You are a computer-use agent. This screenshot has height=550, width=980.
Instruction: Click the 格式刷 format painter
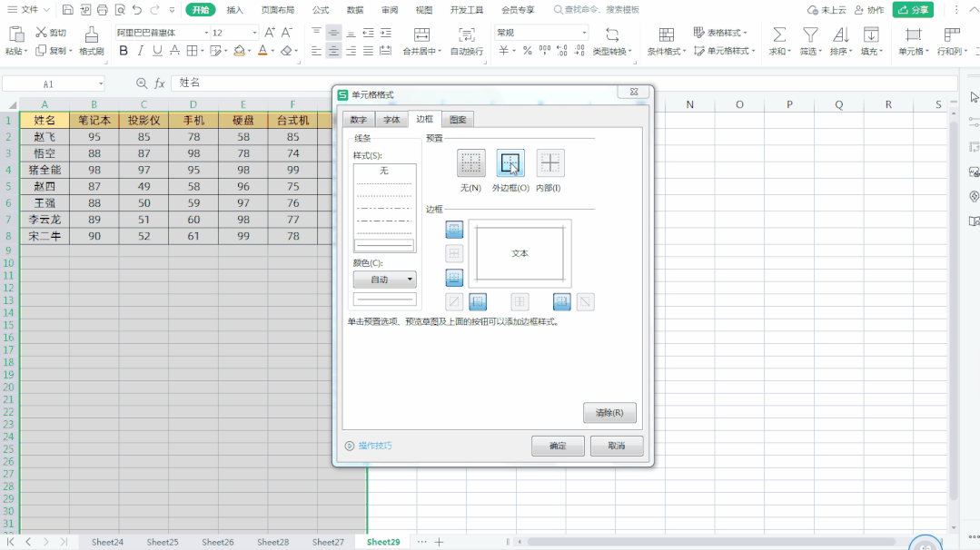point(91,41)
